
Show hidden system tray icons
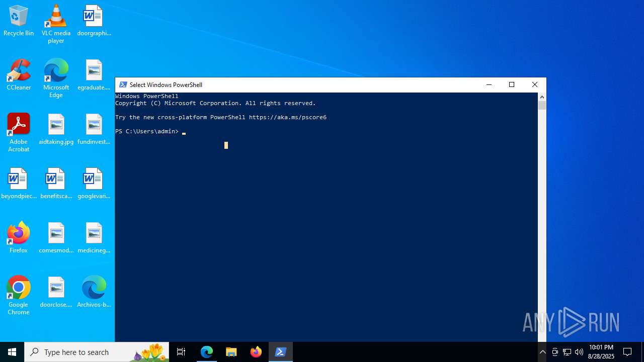pyautogui.click(x=542, y=352)
